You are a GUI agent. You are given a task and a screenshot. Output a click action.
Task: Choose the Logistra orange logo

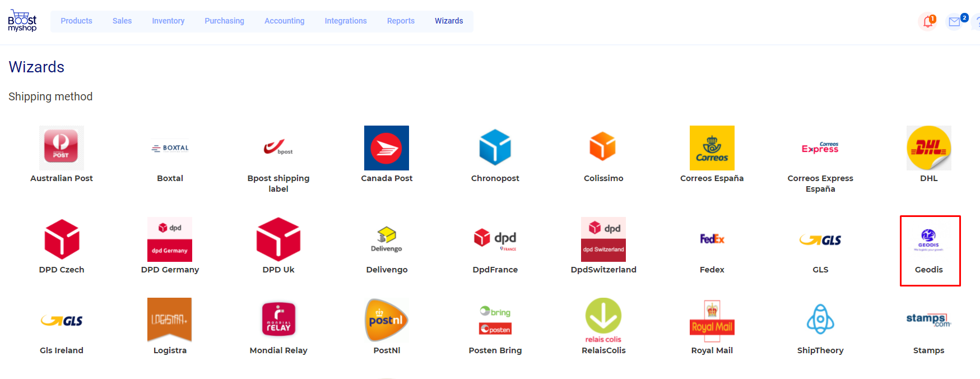[170, 320]
